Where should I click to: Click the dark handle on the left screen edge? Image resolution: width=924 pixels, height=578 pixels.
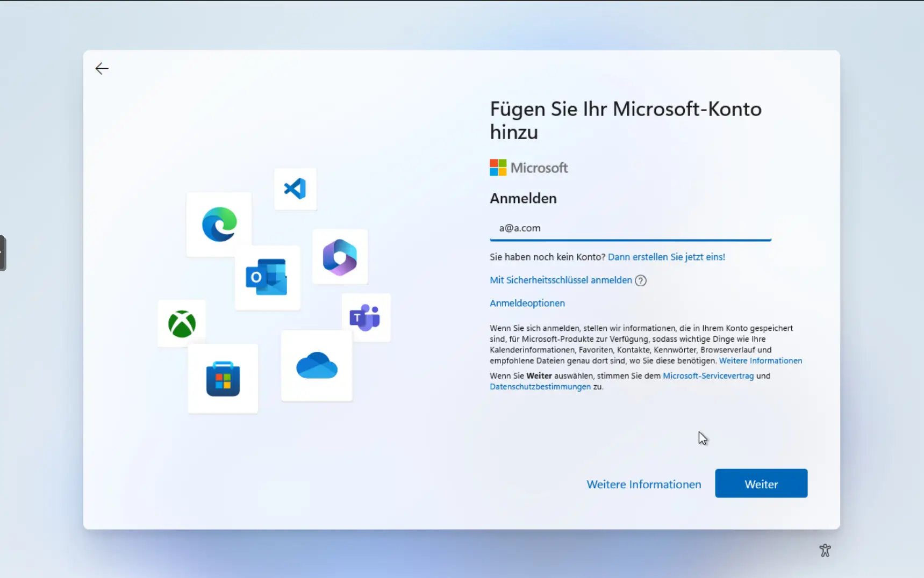point(3,253)
